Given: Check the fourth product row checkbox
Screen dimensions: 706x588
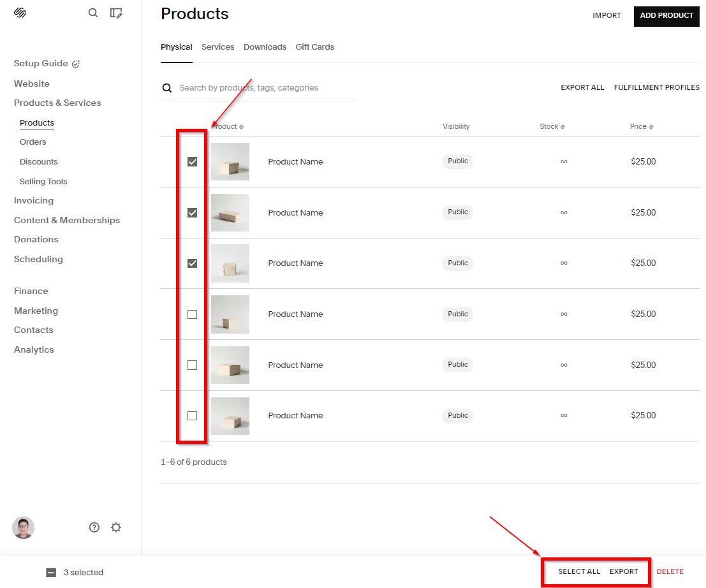Looking at the screenshot, I should tap(192, 314).
